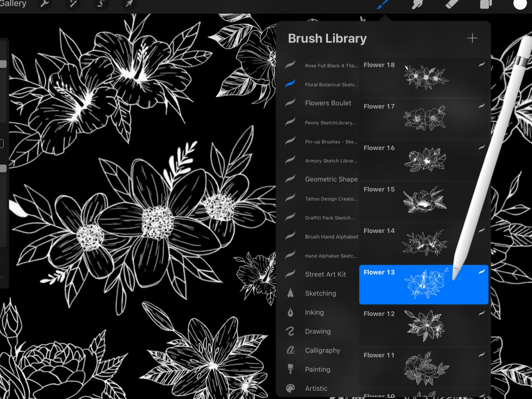Activate the Transform arrow tool
Image resolution: width=532 pixels, height=399 pixels.
(x=129, y=4)
